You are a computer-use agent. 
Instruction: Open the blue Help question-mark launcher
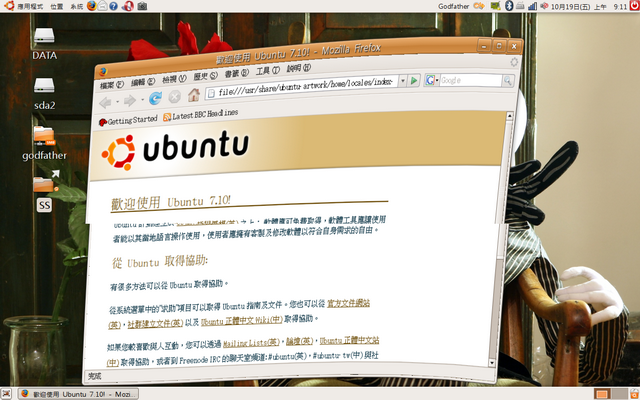pyautogui.click(x=113, y=6)
